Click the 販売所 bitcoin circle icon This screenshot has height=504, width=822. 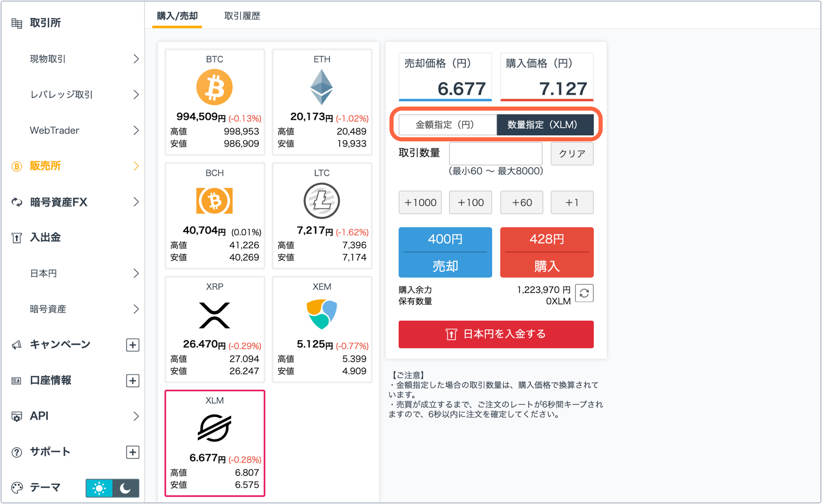[x=17, y=166]
